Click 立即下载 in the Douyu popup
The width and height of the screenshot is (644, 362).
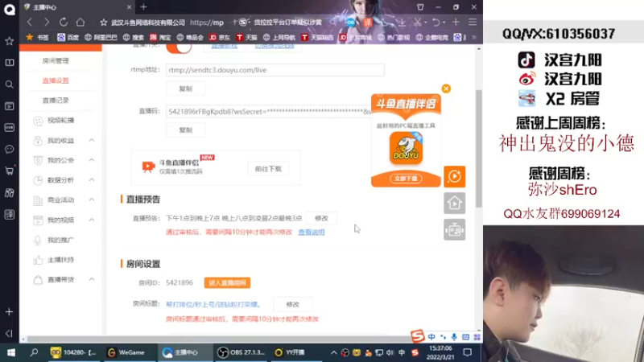coord(406,179)
